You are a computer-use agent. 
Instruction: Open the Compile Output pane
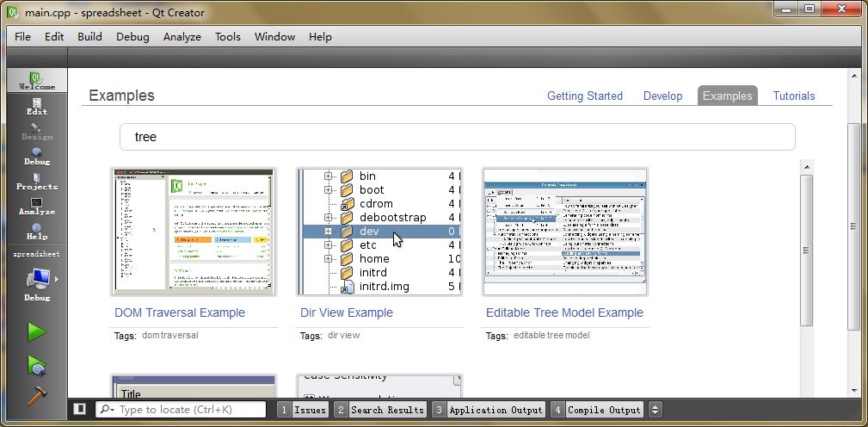[x=597, y=410]
